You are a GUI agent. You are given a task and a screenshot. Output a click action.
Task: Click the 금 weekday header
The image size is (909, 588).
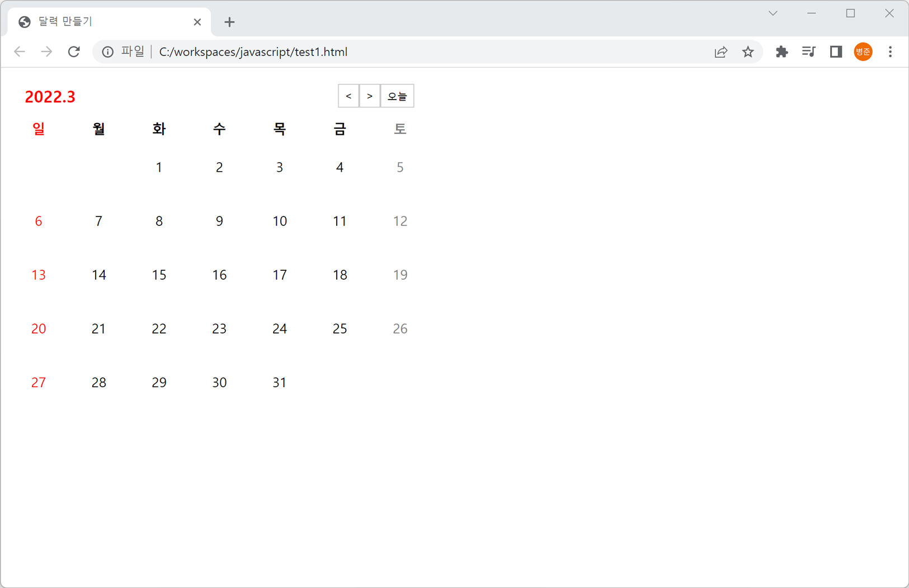340,129
